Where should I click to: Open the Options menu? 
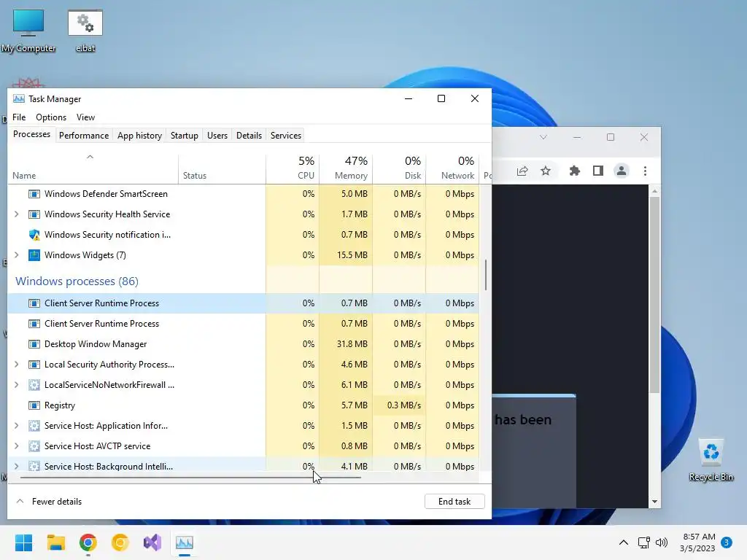51,117
